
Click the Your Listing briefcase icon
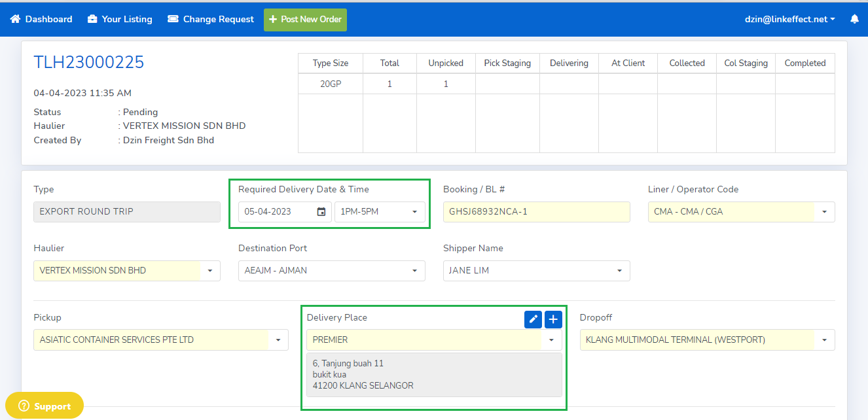coord(92,20)
